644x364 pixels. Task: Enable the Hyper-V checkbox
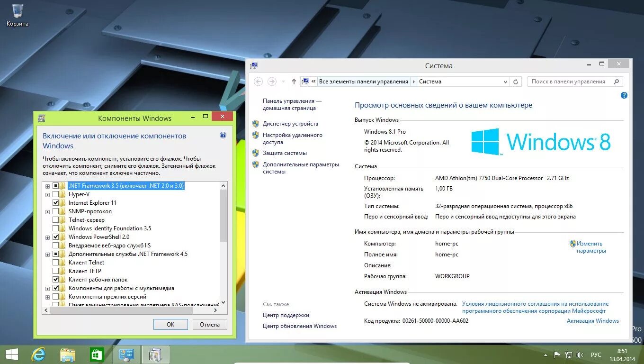click(x=56, y=194)
